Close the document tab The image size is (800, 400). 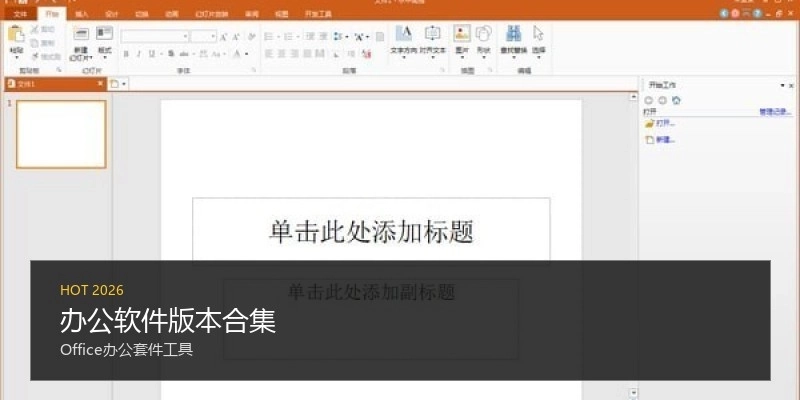click(101, 84)
